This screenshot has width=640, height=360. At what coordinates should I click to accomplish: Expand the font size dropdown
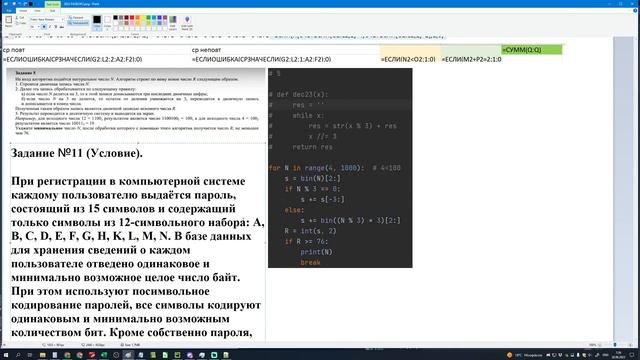click(38, 27)
